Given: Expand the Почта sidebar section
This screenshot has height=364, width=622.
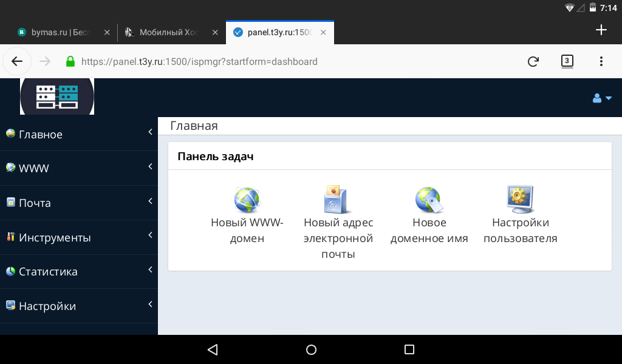Looking at the screenshot, I should (79, 203).
